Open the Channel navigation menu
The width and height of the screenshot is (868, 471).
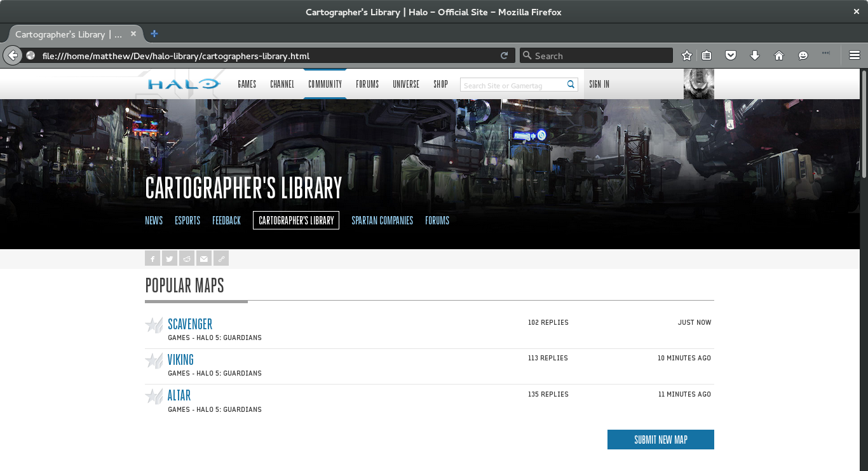(x=282, y=84)
